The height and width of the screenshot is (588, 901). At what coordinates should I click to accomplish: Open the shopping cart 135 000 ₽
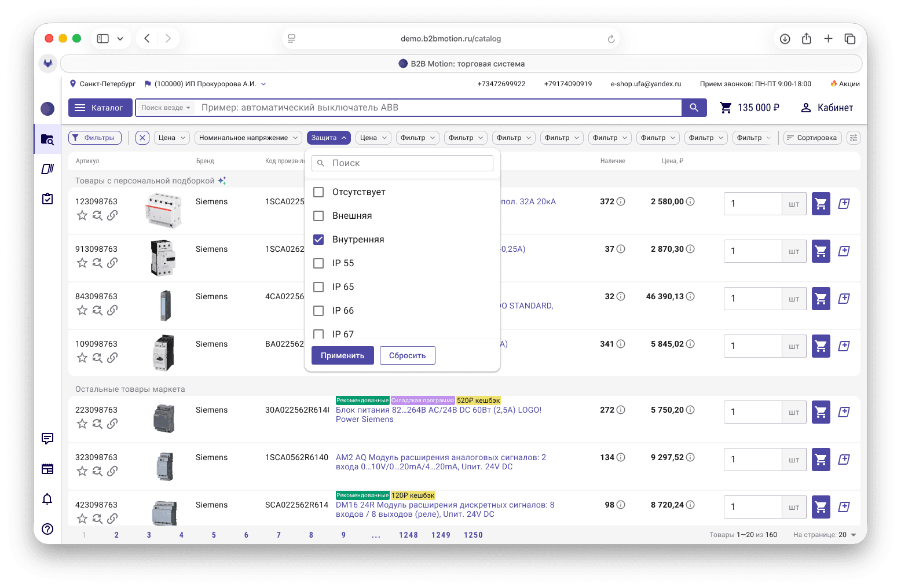click(749, 108)
